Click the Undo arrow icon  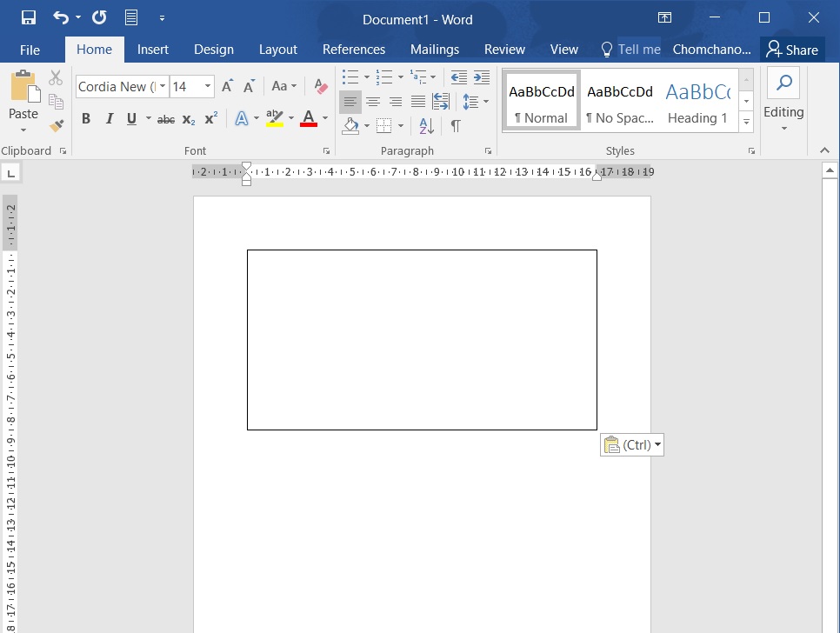point(60,18)
